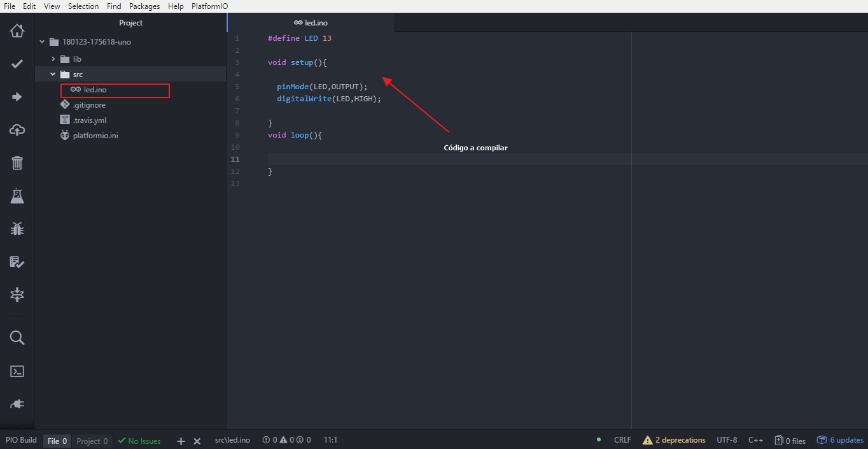Image resolution: width=868 pixels, height=449 pixels.
Task: Click the Project panel header
Action: coord(131,23)
